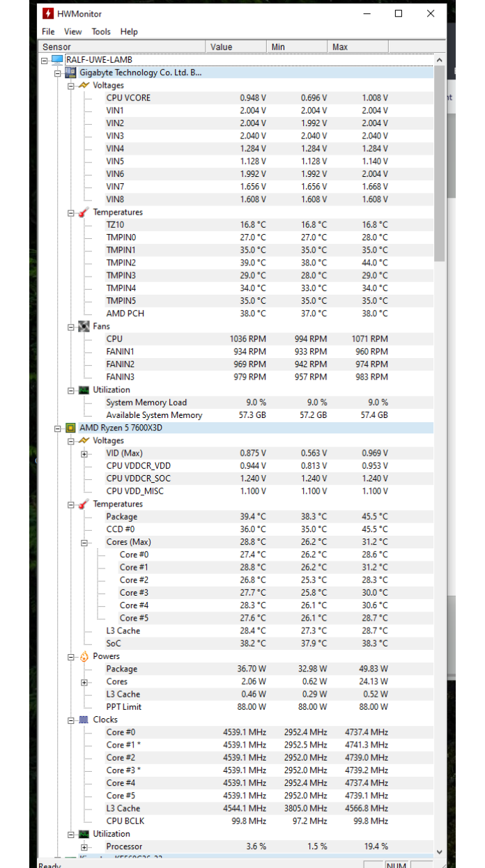Click the Package power value 36.70 W
485x868 pixels.
(x=252, y=669)
